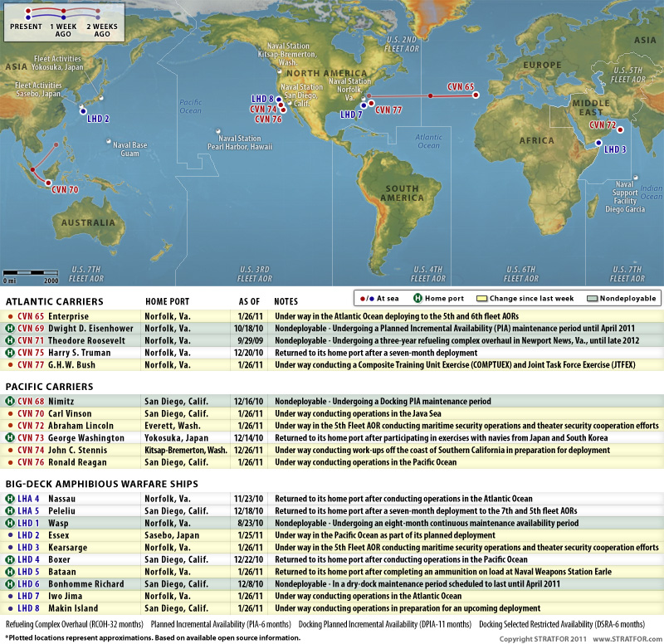This screenshot has width=664, height=644.
Task: Click the PACIFIC CARRIERS section heading
Action: [x=49, y=387]
